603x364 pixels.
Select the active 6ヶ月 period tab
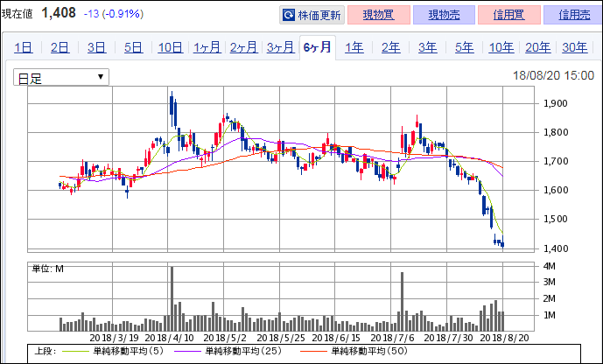coord(318,47)
